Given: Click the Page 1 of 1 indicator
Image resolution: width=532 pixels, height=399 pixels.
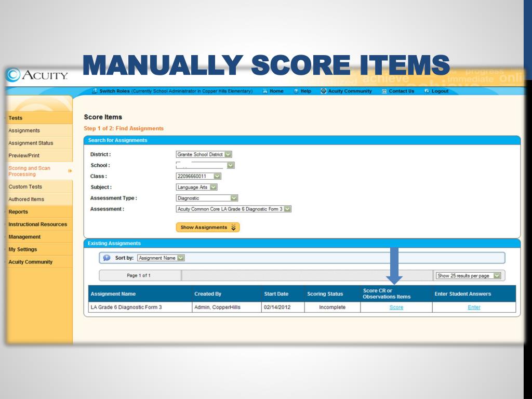Looking at the screenshot, I should click(138, 275).
